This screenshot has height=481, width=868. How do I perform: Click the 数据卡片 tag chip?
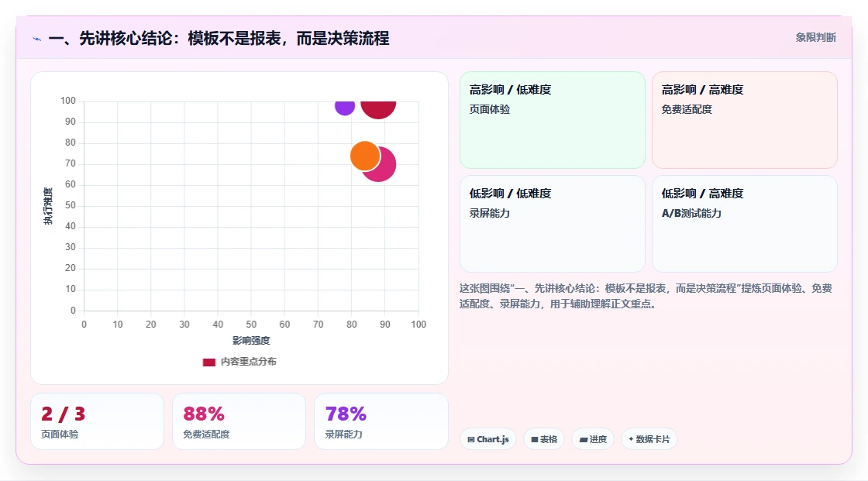649,439
